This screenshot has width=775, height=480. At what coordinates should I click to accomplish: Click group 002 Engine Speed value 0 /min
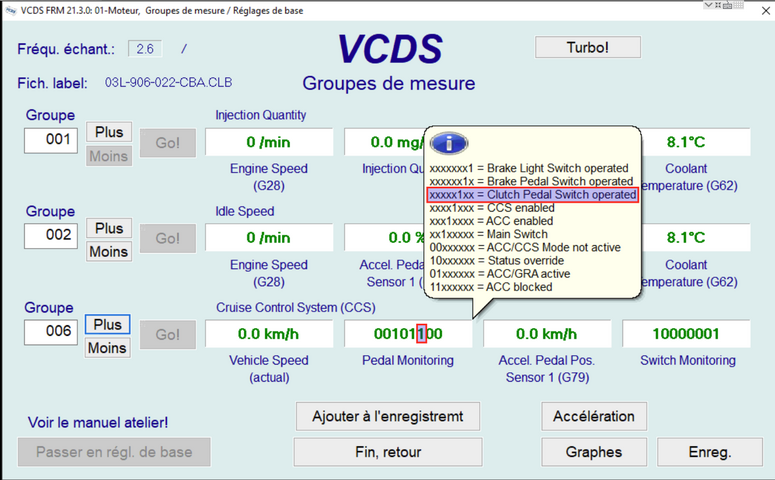coord(269,238)
